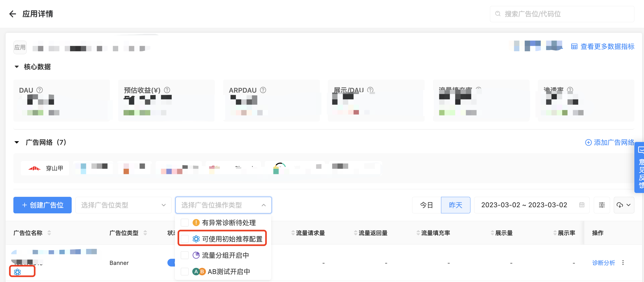Select the 昨天 tab
The width and height of the screenshot is (644, 282).
[x=455, y=205]
